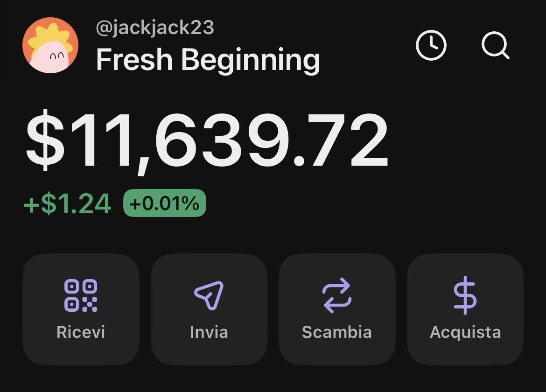Toggle the +0.01% percentage badge
The width and height of the screenshot is (546, 392).
pyautogui.click(x=164, y=204)
